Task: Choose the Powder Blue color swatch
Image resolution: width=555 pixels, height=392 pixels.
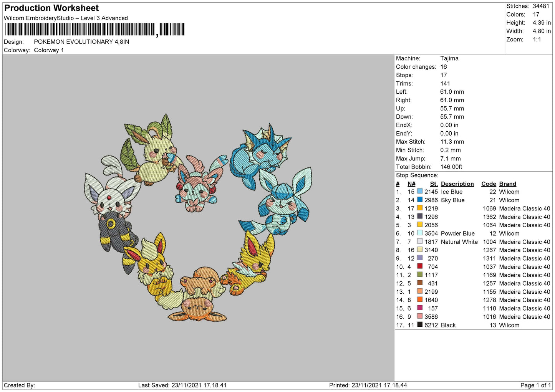Action: point(420,233)
